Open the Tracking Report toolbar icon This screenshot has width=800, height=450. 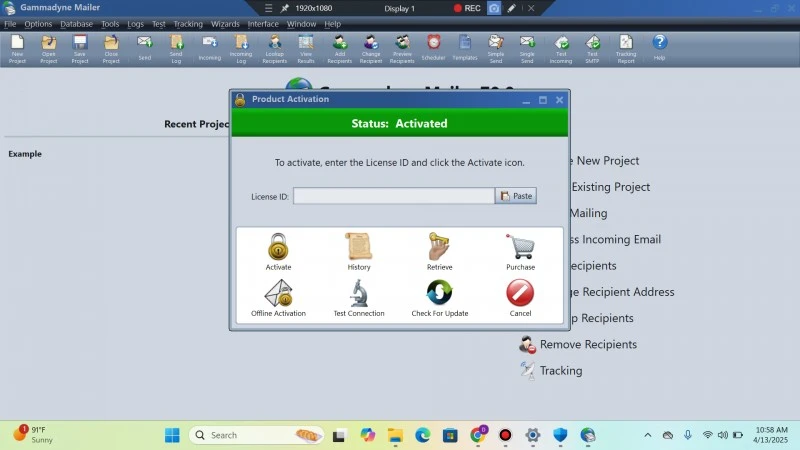pyautogui.click(x=625, y=46)
